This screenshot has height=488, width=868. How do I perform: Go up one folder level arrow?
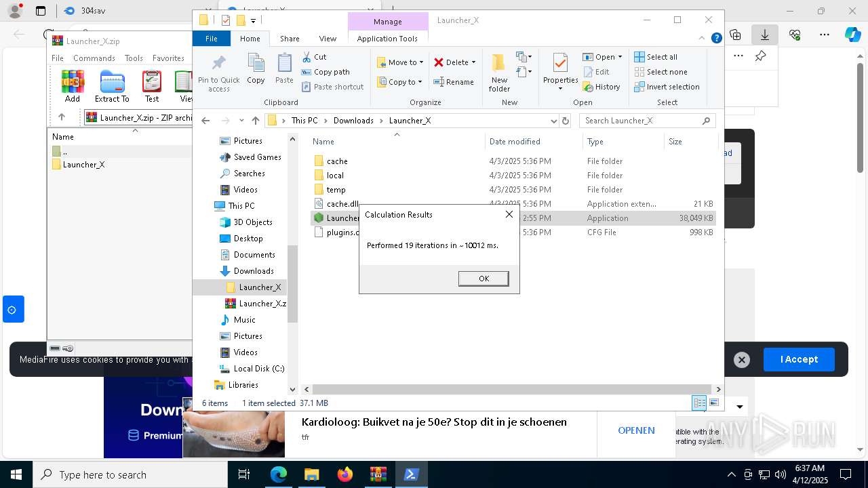pyautogui.click(x=255, y=121)
